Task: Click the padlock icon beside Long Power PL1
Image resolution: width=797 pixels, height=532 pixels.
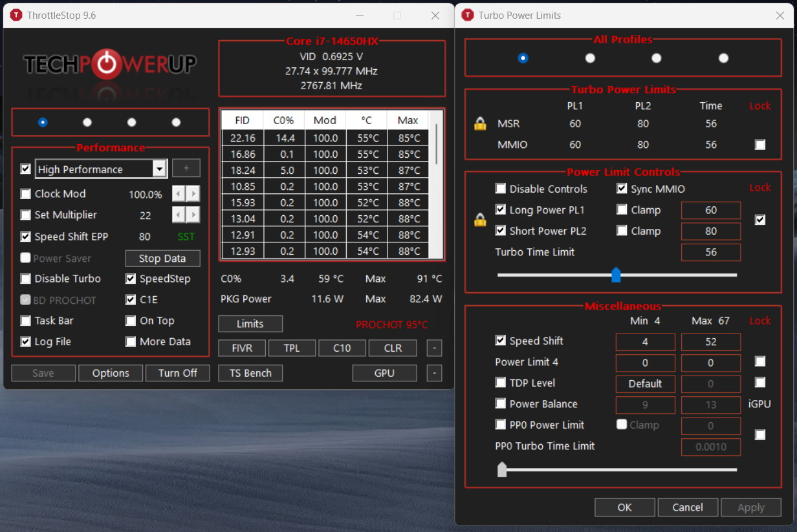Action: click(480, 220)
